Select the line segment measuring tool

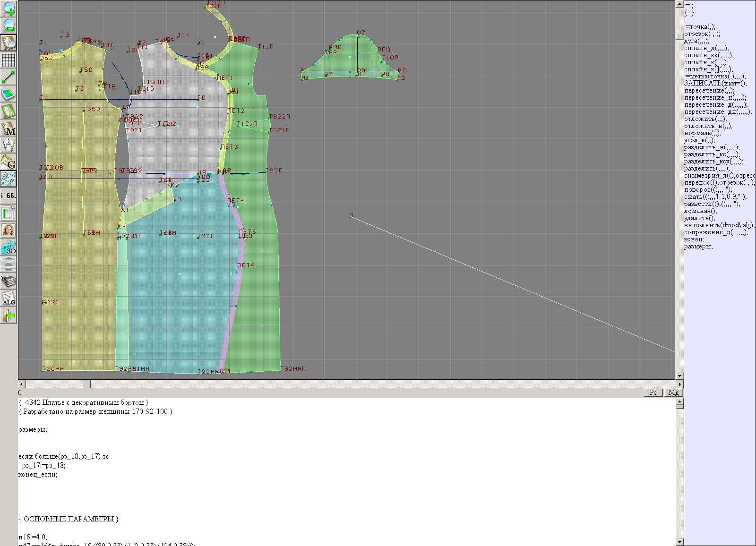9,77
